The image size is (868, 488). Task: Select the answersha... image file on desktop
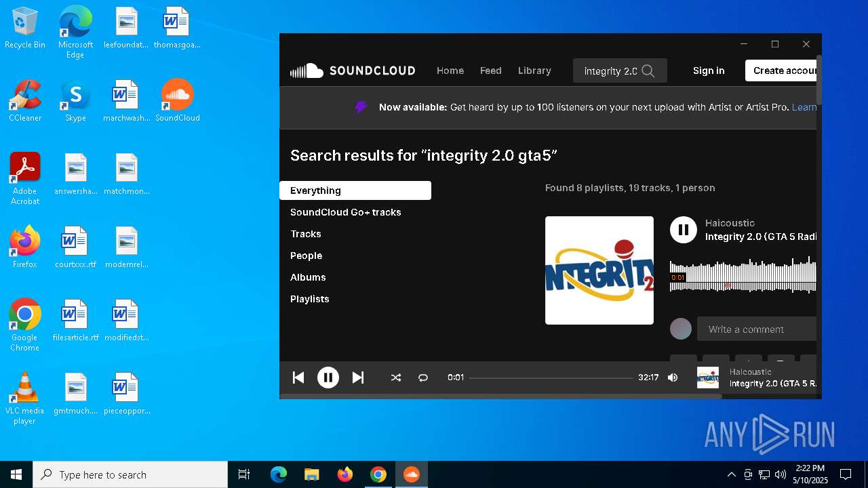point(75,174)
